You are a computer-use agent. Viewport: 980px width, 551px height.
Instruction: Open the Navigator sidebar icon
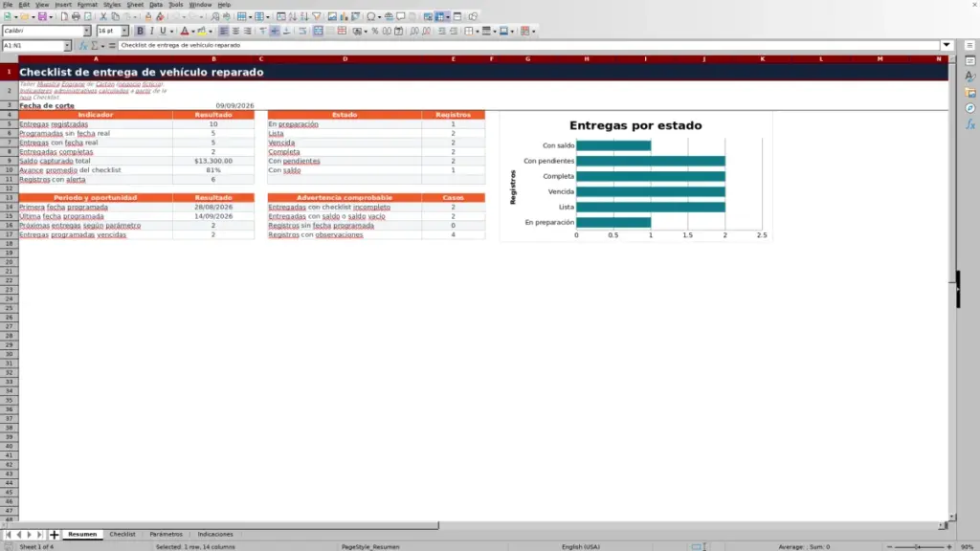[x=970, y=109]
